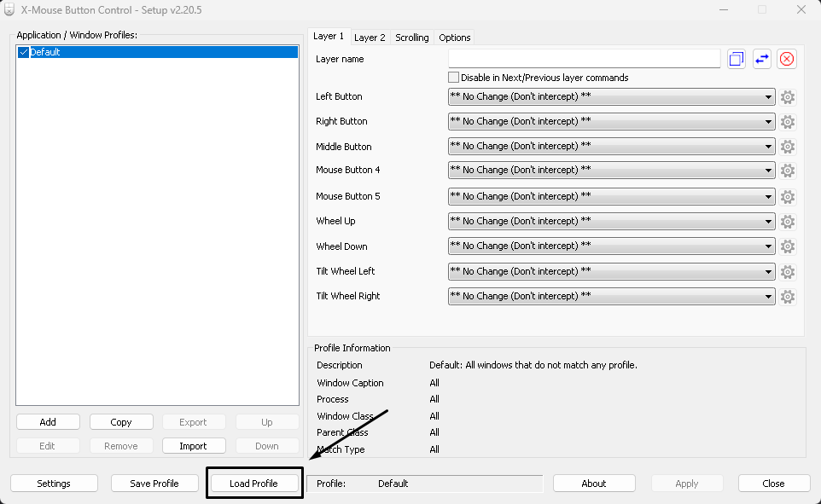
Task: Click the 'Application / Window Profiles:' heading
Action: pyautogui.click(x=77, y=35)
